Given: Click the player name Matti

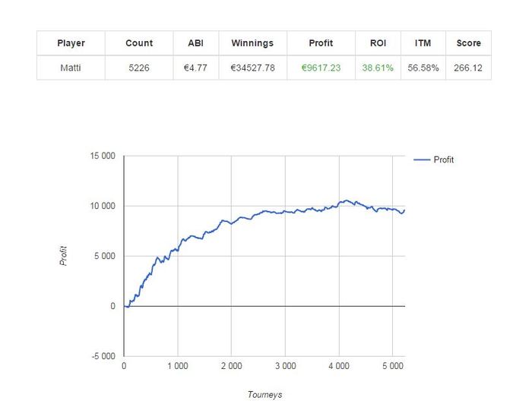Looking at the screenshot, I should click(71, 68).
